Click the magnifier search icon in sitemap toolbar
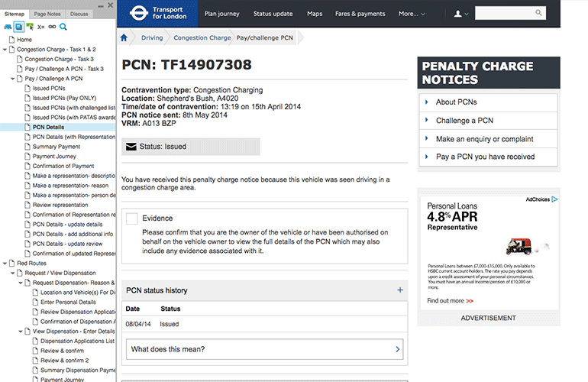Image resolution: width=588 pixels, height=382 pixels. tap(63, 26)
